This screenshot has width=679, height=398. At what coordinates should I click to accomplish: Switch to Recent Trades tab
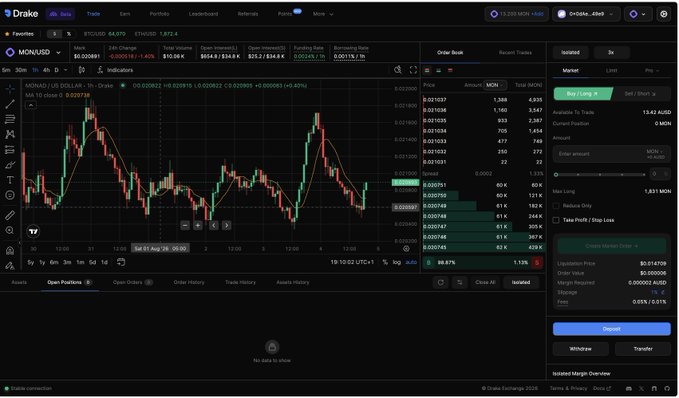[515, 52]
